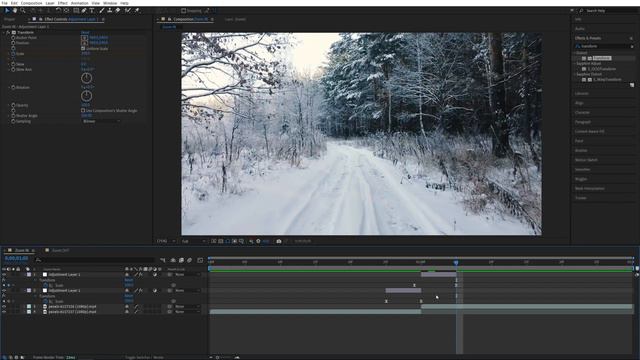
Task: Open the Tracker panel
Action: 581,198
